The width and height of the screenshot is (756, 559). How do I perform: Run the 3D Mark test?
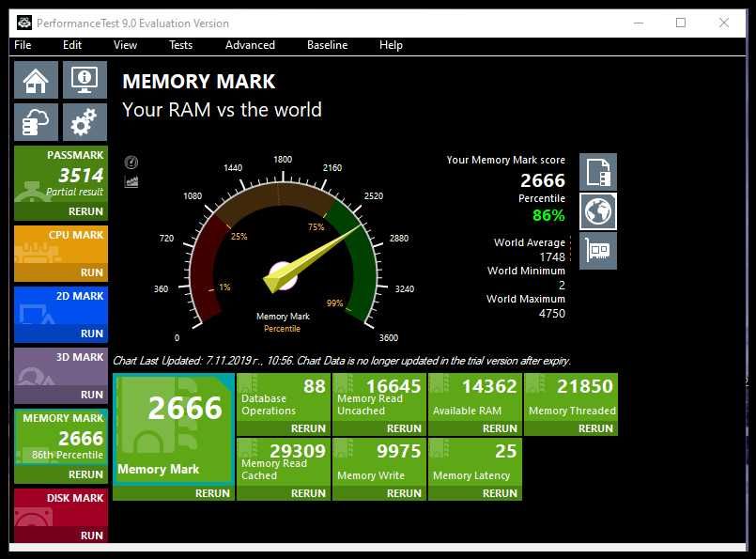[x=92, y=395]
